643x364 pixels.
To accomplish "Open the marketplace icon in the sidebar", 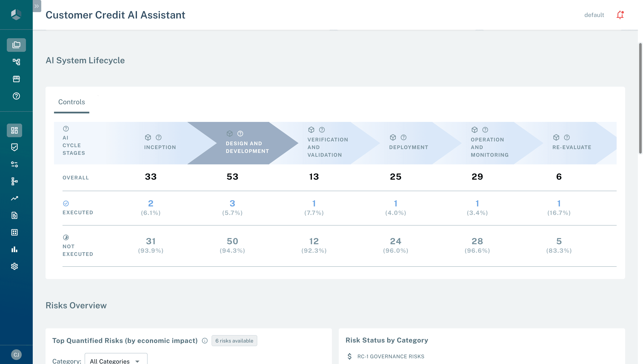I will click(x=16, y=79).
